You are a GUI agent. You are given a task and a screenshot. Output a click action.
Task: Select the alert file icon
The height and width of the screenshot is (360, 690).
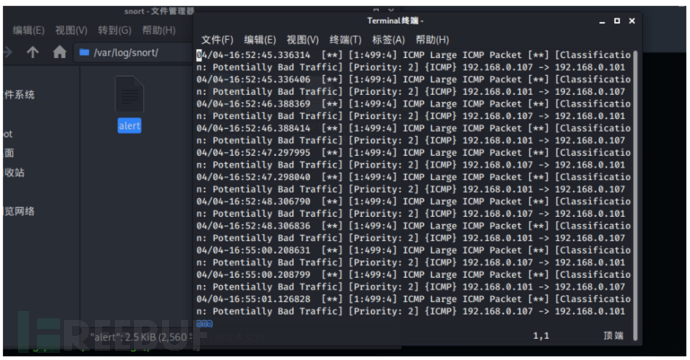coord(129,94)
